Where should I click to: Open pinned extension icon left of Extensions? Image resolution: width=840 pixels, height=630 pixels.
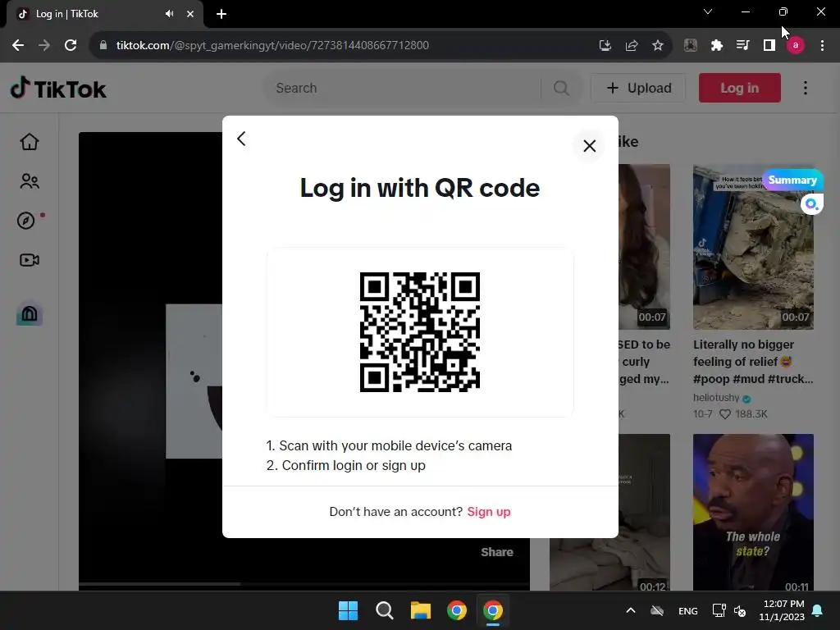(691, 46)
